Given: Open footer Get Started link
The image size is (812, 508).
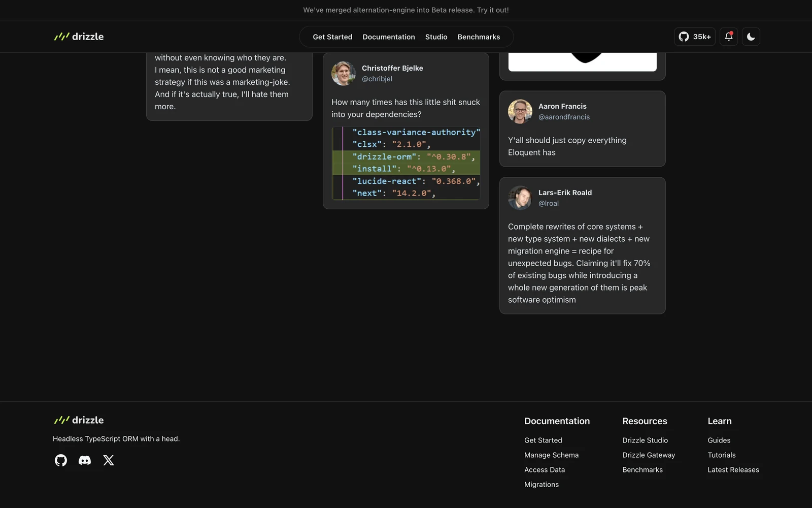Looking at the screenshot, I should [543, 440].
